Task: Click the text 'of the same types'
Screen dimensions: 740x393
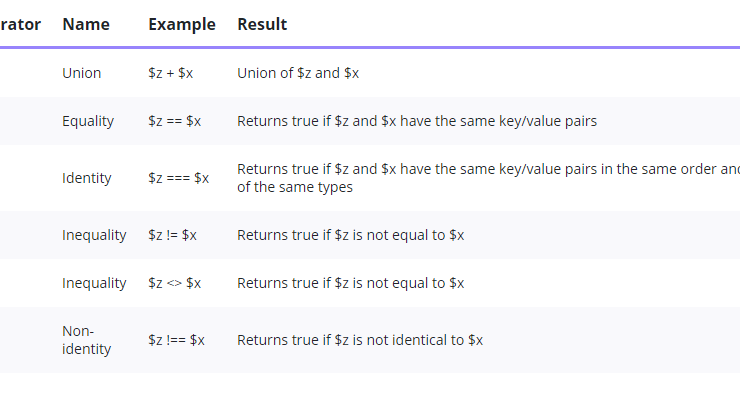Action: pyautogui.click(x=295, y=187)
